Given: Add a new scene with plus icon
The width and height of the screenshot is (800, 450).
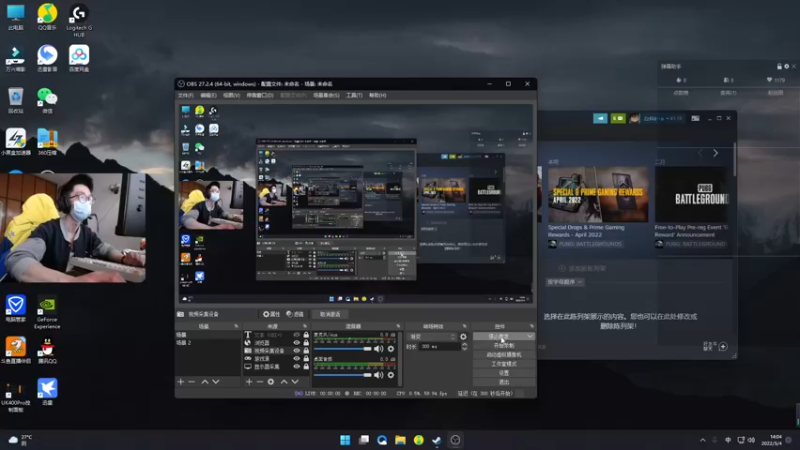Looking at the screenshot, I should 181,382.
